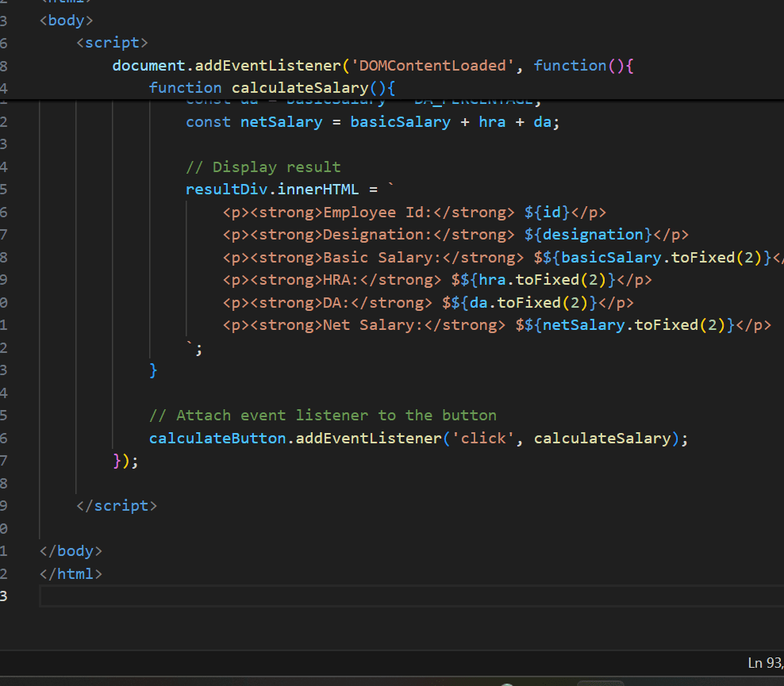Image resolution: width=784 pixels, height=686 pixels.
Task: Click the closing </body> tag
Action: (x=71, y=551)
